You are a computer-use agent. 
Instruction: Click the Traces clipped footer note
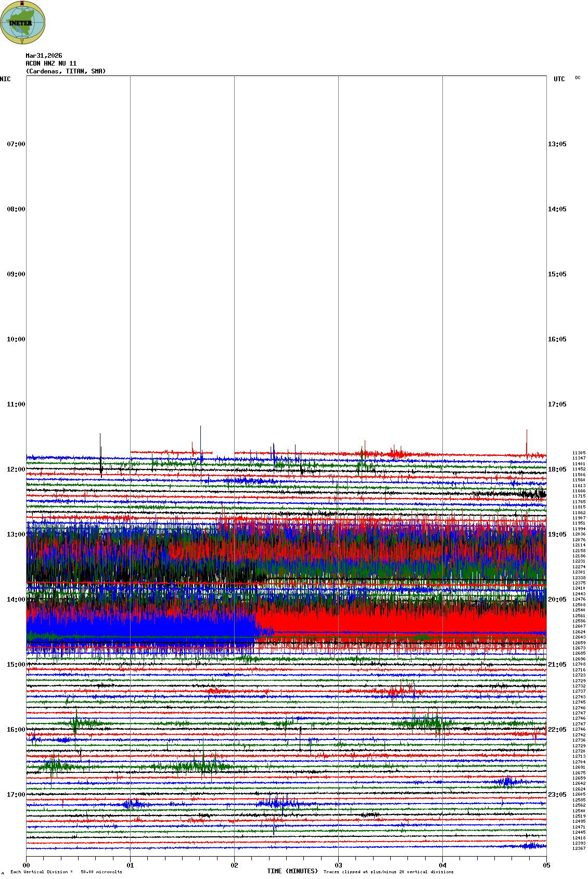click(388, 872)
